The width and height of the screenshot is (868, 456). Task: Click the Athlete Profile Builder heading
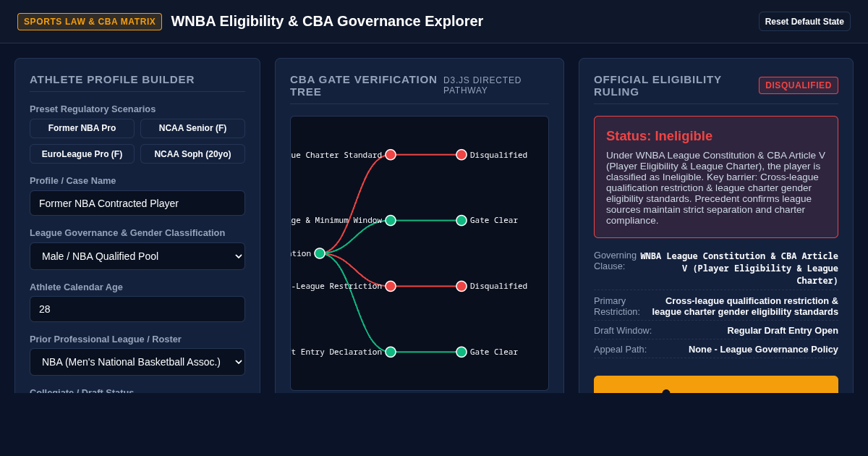pos(112,80)
